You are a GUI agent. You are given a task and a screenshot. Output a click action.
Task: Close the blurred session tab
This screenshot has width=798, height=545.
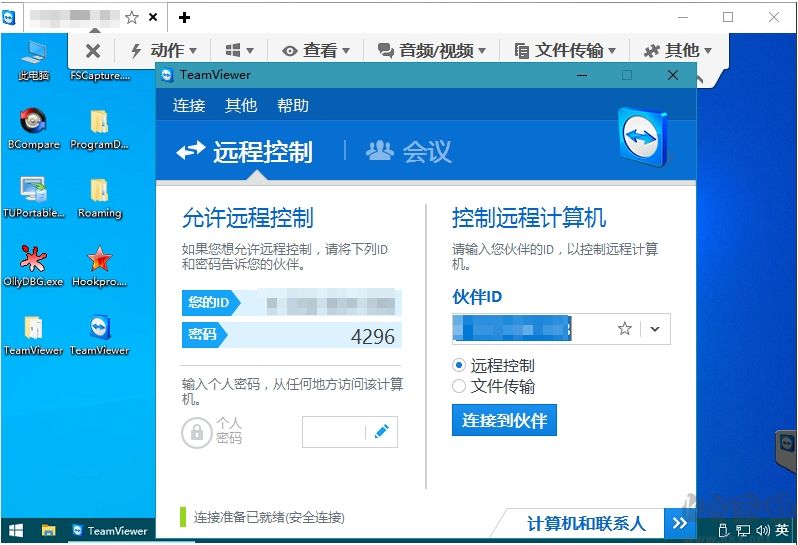pyautogui.click(x=153, y=17)
